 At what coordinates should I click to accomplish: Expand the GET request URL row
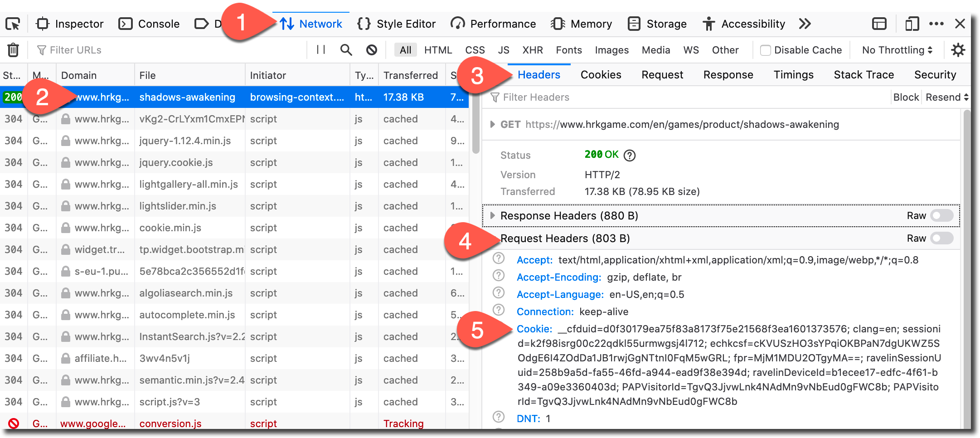pyautogui.click(x=493, y=124)
